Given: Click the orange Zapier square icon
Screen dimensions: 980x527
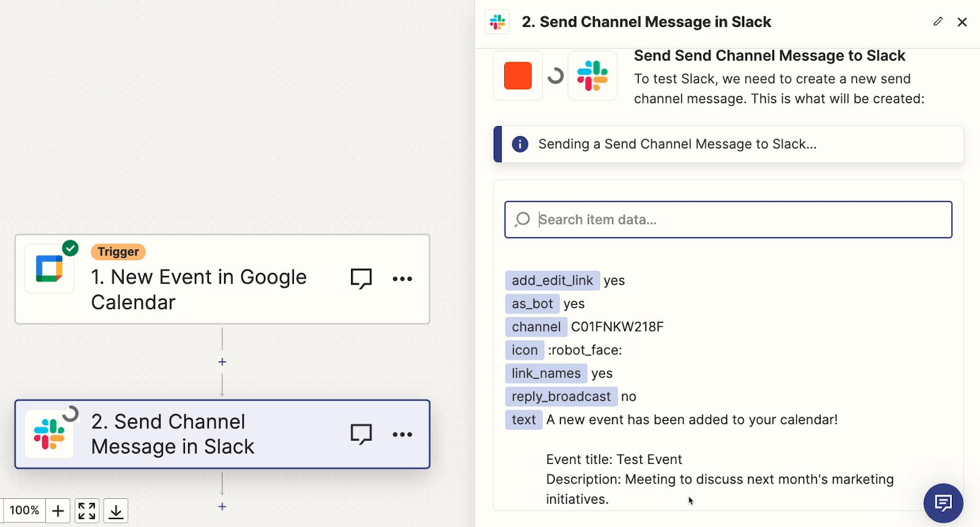Looking at the screenshot, I should (518, 76).
